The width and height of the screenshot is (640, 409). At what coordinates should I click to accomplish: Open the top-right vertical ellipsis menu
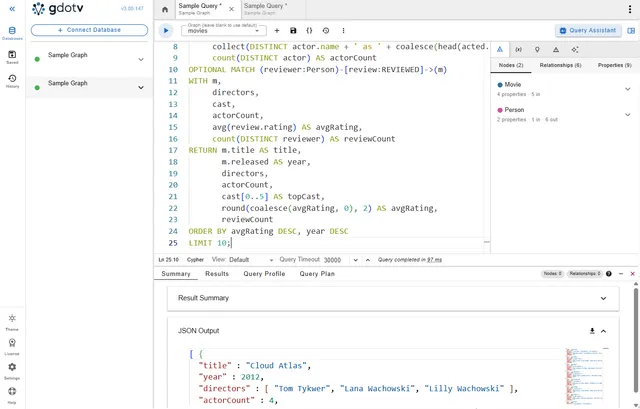coord(630,9)
